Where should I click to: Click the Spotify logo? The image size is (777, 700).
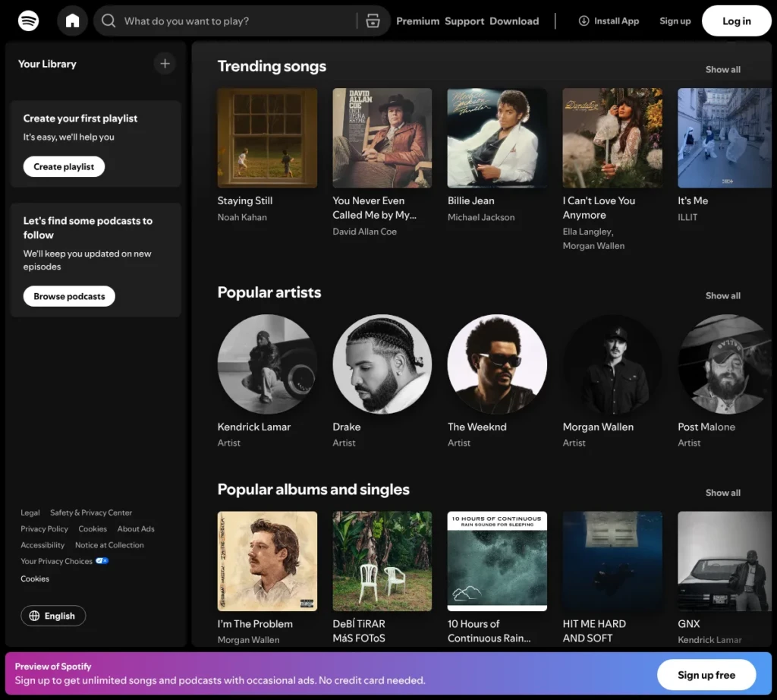click(28, 20)
